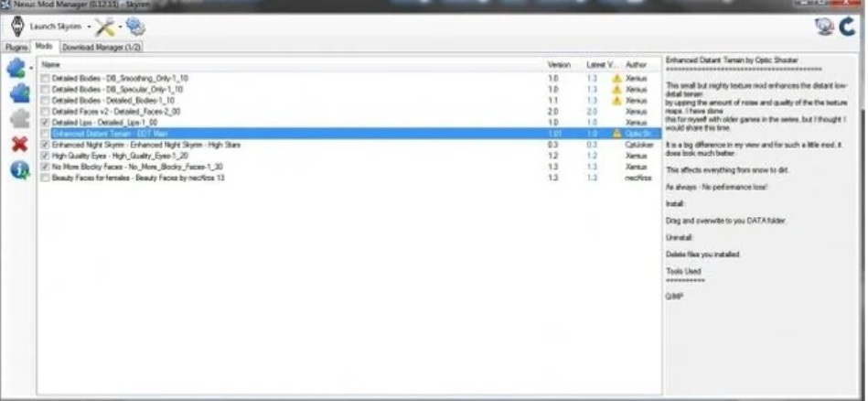Viewport: 868px width, 401px height.
Task: Select the Enhanced Night Skyrim - High Stars name
Action: pyautogui.click(x=146, y=145)
